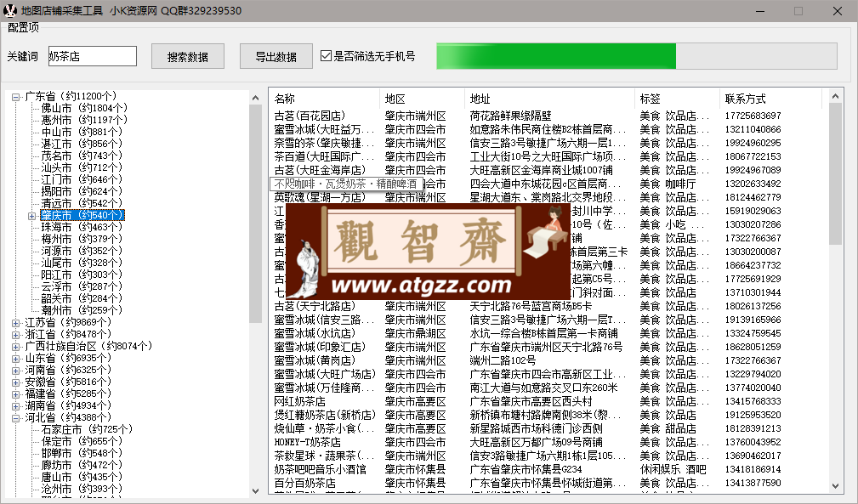Select 惠州市 in the region tree

tap(84, 120)
